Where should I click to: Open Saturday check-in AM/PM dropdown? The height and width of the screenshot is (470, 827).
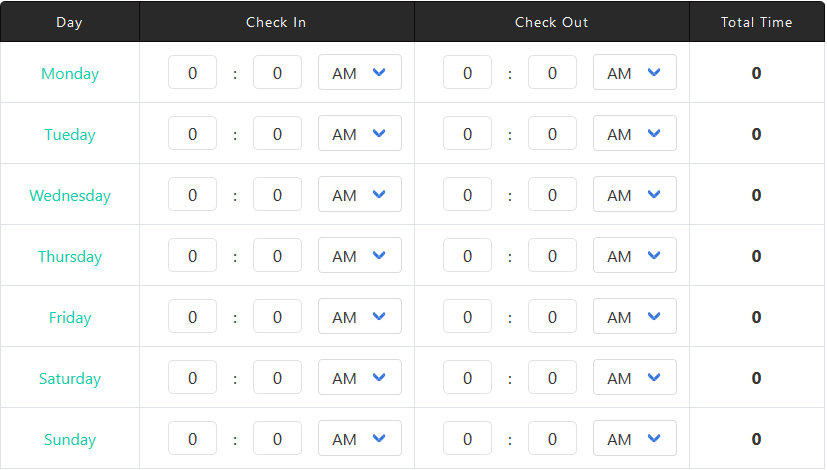click(360, 377)
